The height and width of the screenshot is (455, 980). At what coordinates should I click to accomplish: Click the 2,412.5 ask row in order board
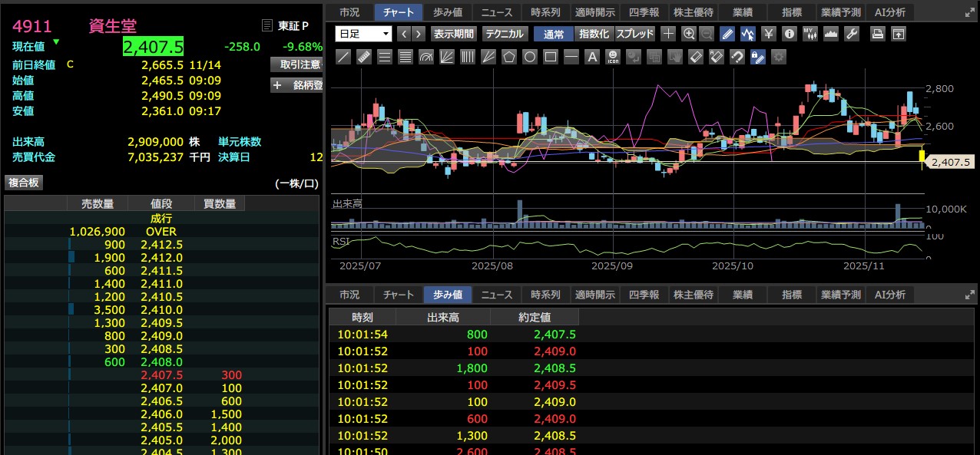pyautogui.click(x=161, y=245)
